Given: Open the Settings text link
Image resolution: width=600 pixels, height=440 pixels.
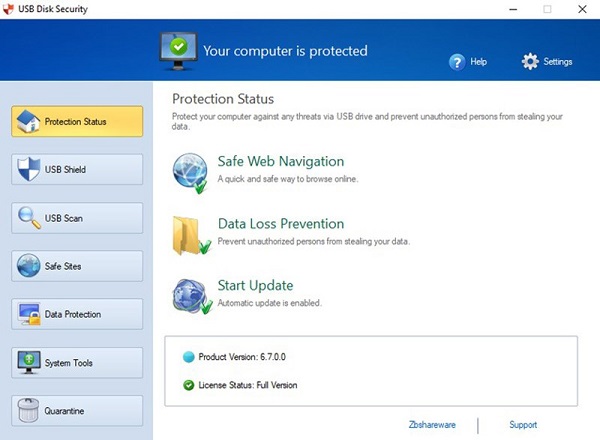Looking at the screenshot, I should pyautogui.click(x=558, y=62).
